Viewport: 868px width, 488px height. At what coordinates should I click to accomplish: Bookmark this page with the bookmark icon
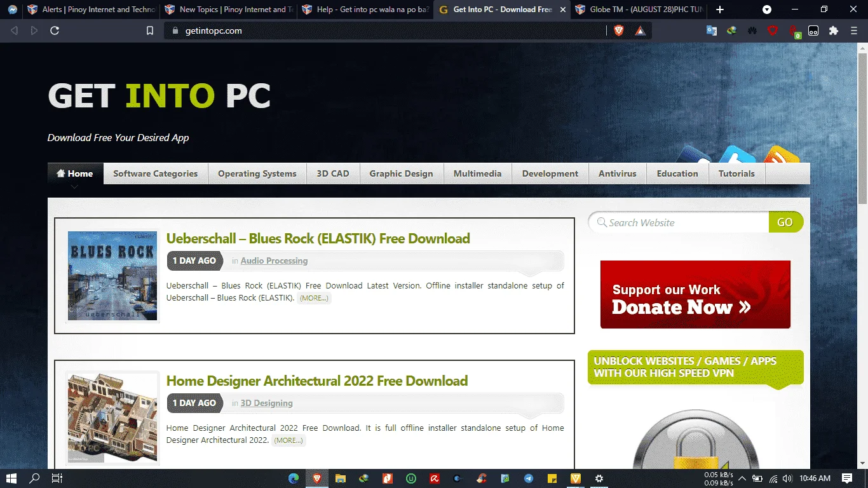(x=150, y=30)
